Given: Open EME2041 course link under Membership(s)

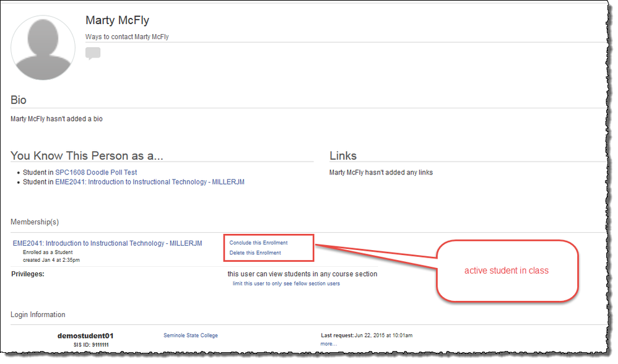Looking at the screenshot, I should 107,243.
